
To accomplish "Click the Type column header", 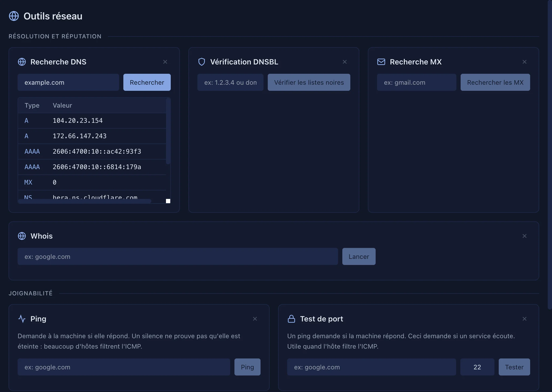I will coord(32,105).
